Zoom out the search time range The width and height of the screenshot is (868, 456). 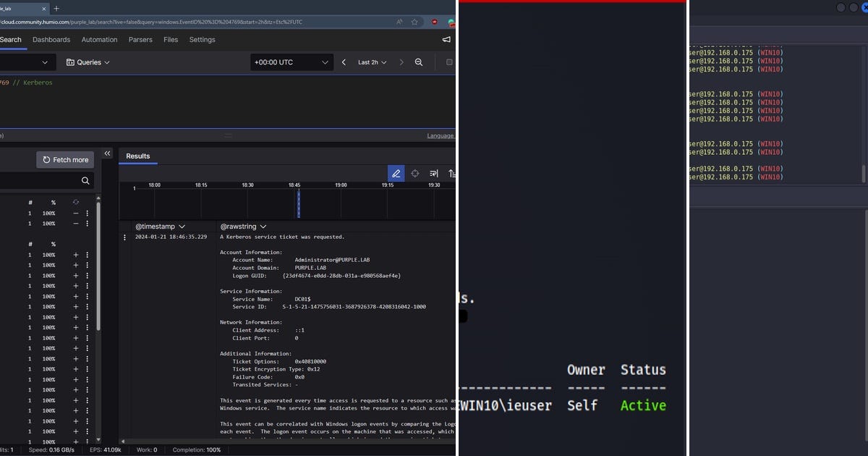point(419,62)
